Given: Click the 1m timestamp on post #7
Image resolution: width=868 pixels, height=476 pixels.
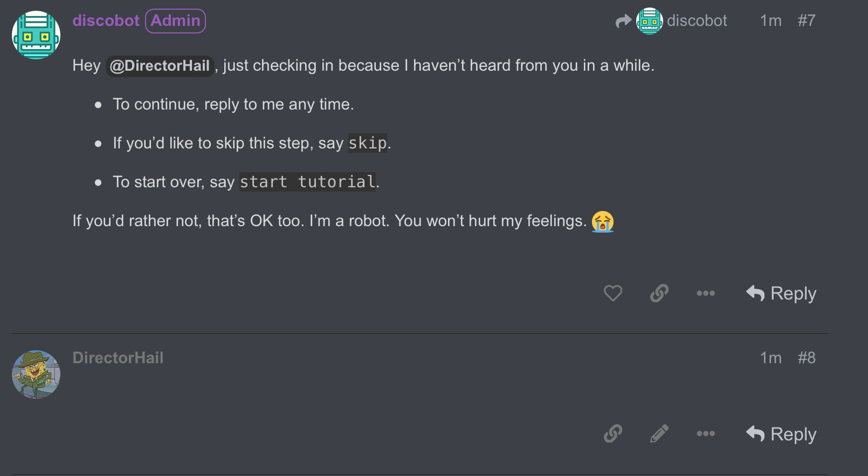Looking at the screenshot, I should click(771, 21).
